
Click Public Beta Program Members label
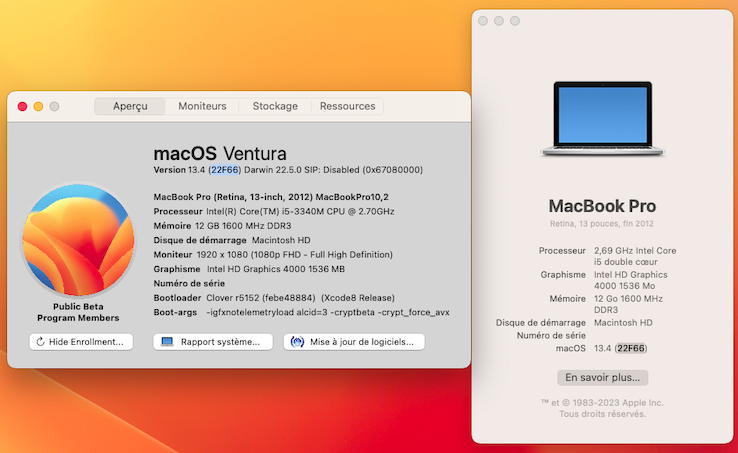coord(78,312)
